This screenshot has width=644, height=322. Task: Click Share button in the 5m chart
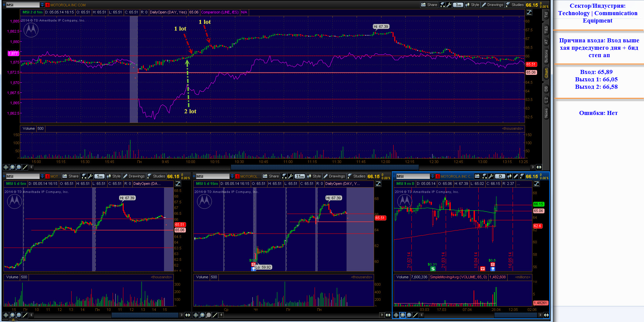pos(71,176)
